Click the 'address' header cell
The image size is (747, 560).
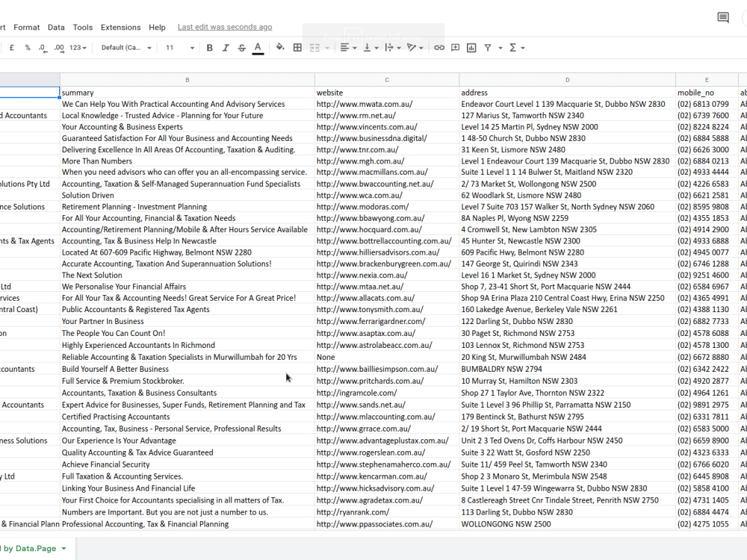click(x=568, y=93)
